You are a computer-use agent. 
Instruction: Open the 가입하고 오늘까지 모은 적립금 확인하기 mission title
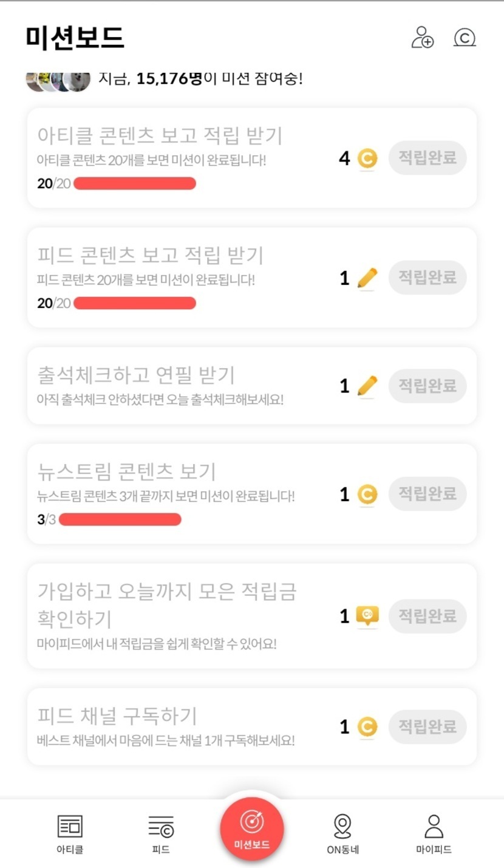167,604
